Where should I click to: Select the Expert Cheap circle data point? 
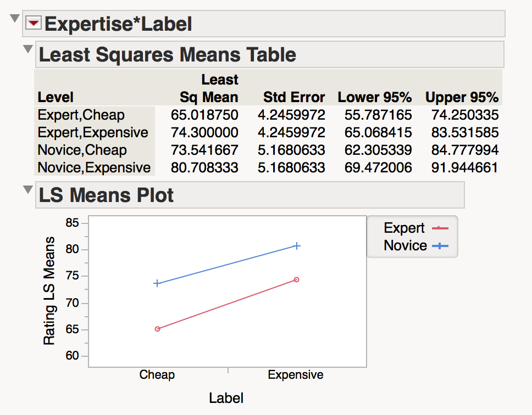tap(157, 329)
